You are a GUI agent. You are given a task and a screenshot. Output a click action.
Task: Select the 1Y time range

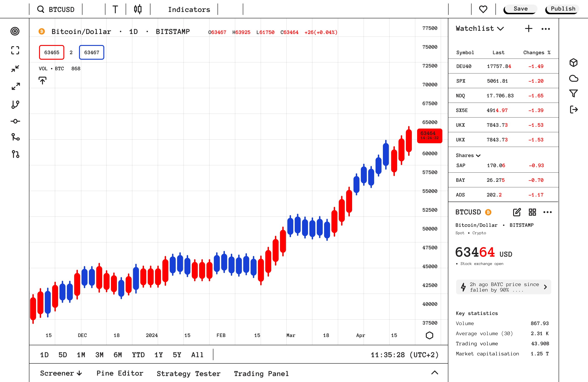[159, 355]
